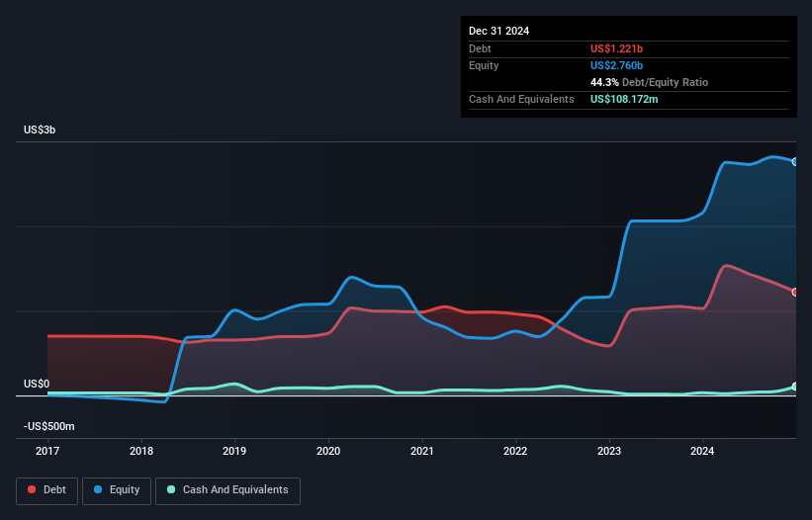Click the US$1.221b debt value

[616, 48]
